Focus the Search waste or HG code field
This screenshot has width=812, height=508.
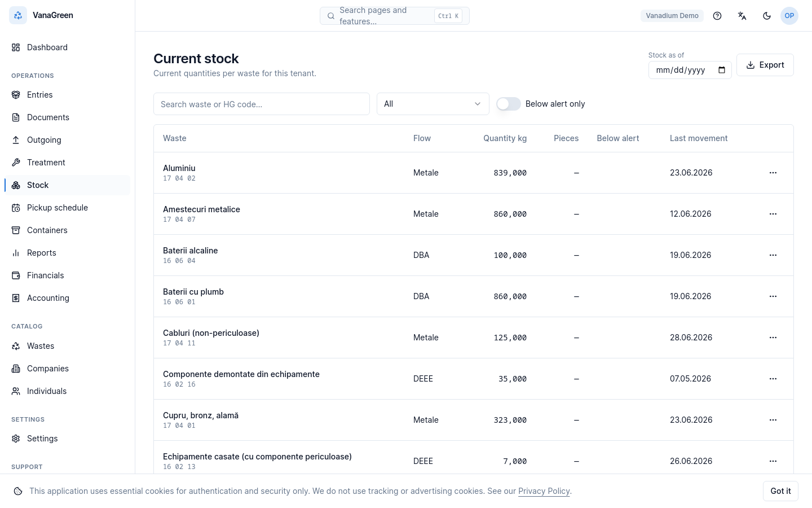[262, 104]
